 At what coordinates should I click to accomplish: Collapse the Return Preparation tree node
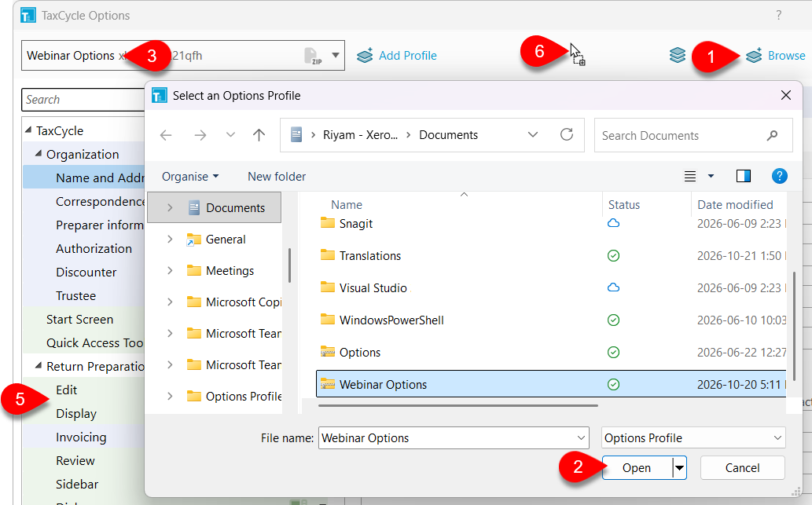click(x=39, y=365)
